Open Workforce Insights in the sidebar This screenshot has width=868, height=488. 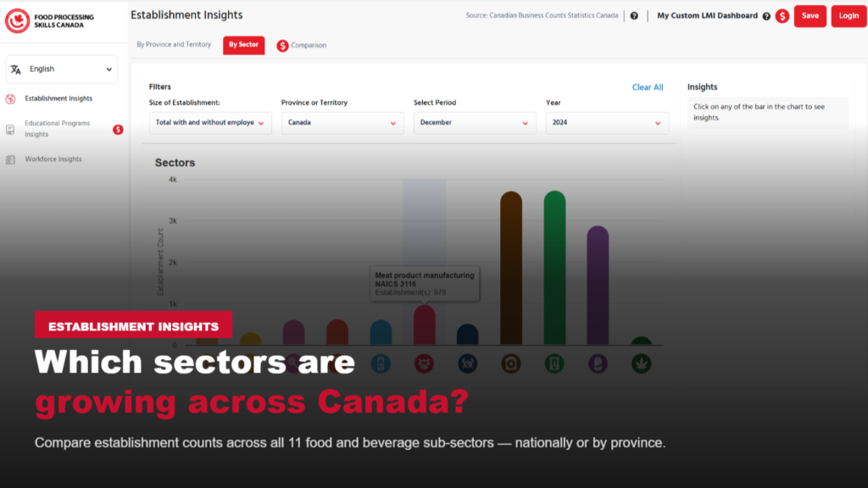(53, 159)
